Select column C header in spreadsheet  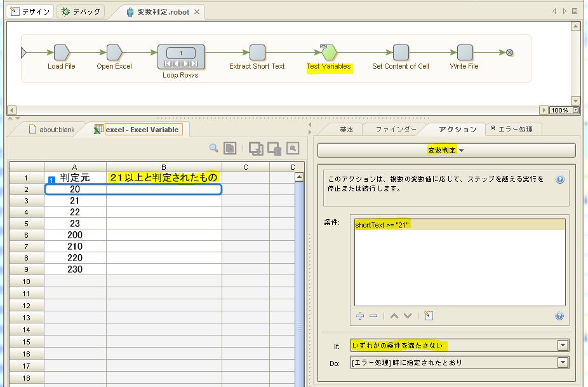[x=246, y=167]
